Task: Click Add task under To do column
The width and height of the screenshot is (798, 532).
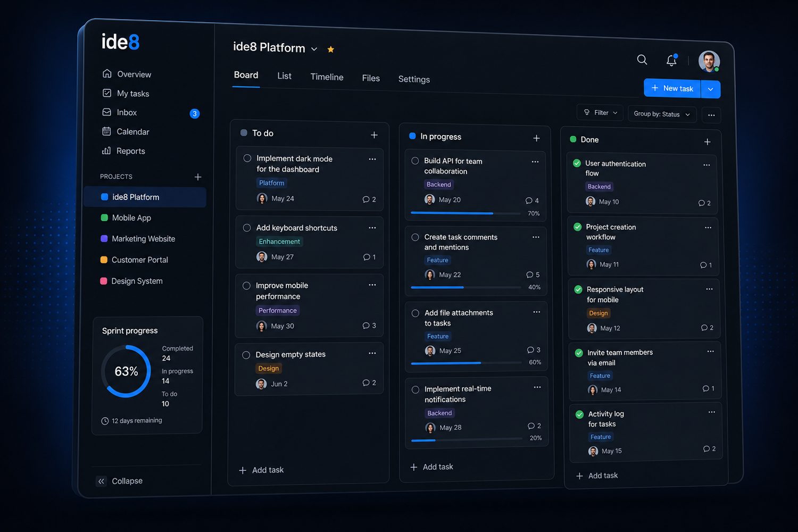Action: (x=261, y=470)
